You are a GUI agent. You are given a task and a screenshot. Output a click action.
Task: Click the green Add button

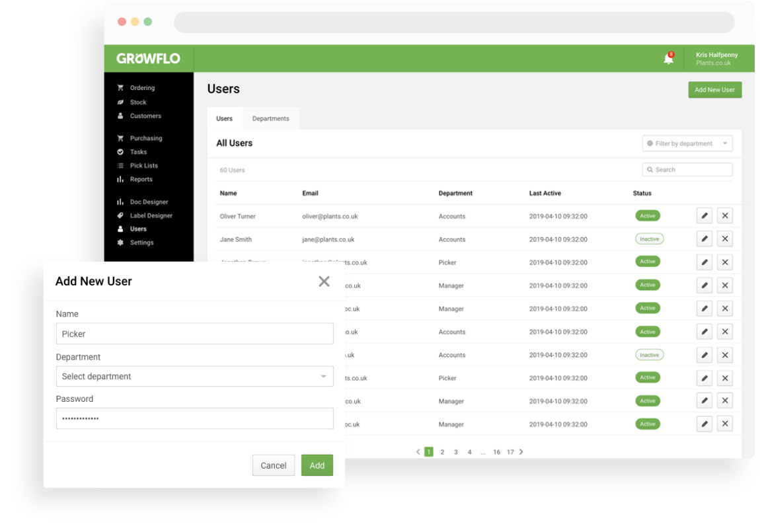pyautogui.click(x=317, y=465)
